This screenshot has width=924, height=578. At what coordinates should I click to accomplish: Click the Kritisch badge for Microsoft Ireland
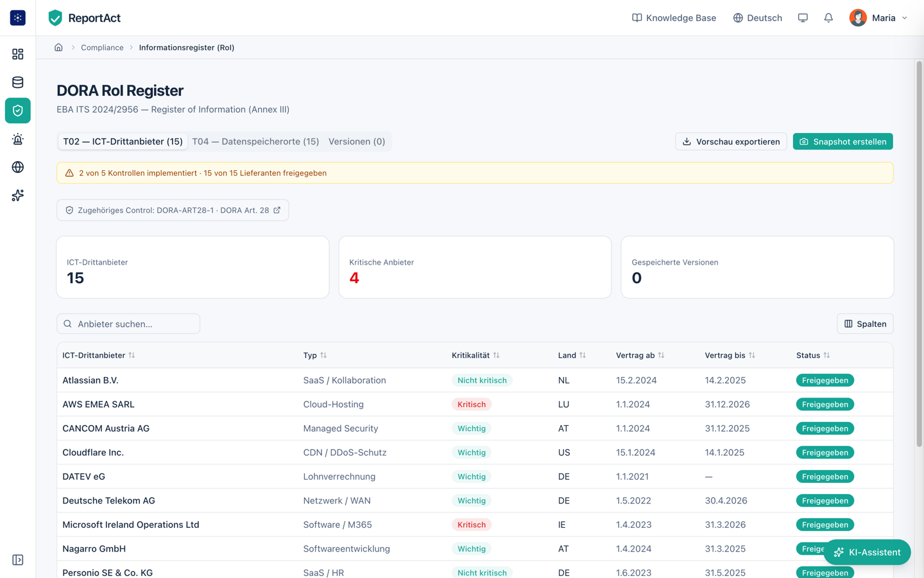pyautogui.click(x=472, y=525)
